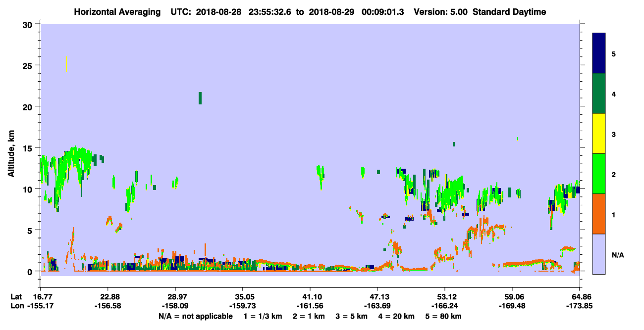Click longitude value -169.48
The height and width of the screenshot is (330, 644).
512,306
